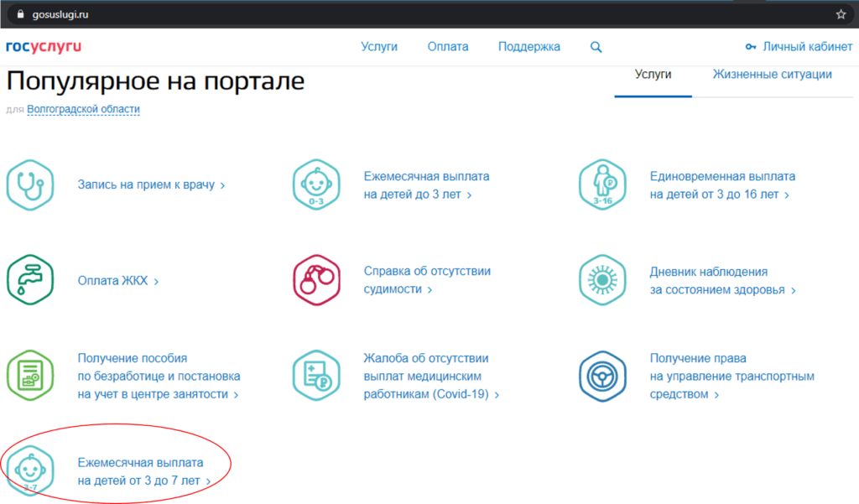Viewport: 859px width, 504px height.
Task: Click the baby 0-3 payment icon
Action: (316, 185)
